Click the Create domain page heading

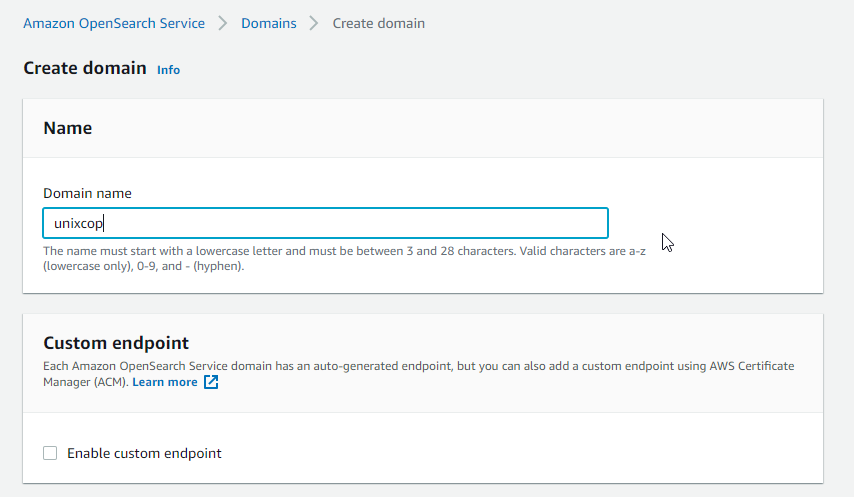pyautogui.click(x=85, y=68)
